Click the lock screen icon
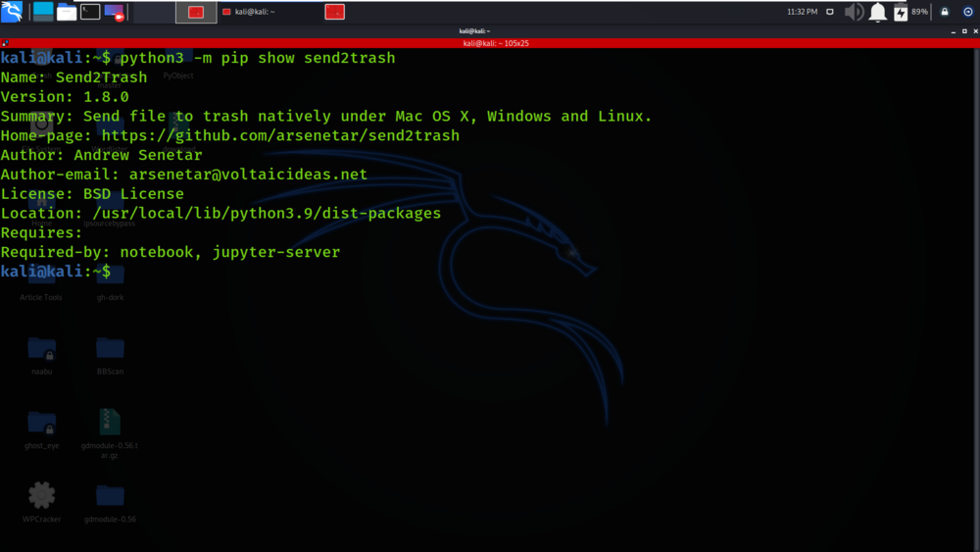This screenshot has width=980, height=552. (945, 12)
